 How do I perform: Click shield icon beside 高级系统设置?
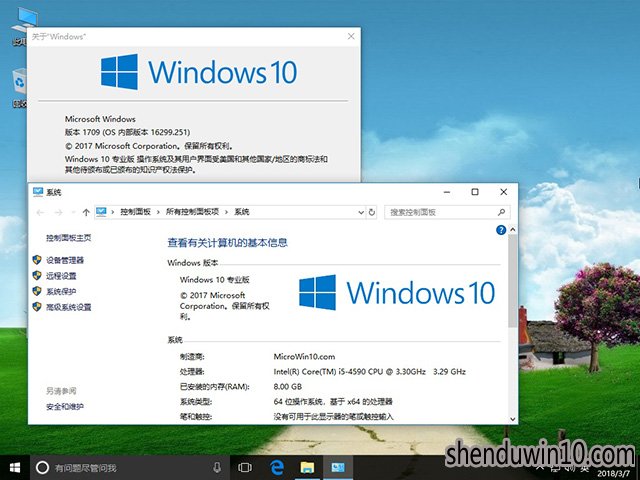point(37,307)
